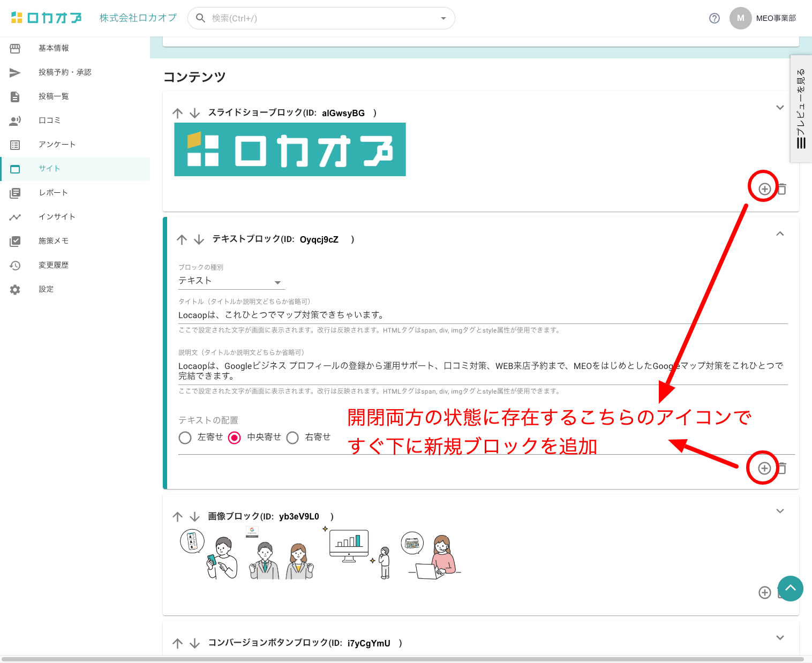Screen dimensions: 812x663
Task: Select 中央寄せ text alignment radio
Action: [x=235, y=438]
